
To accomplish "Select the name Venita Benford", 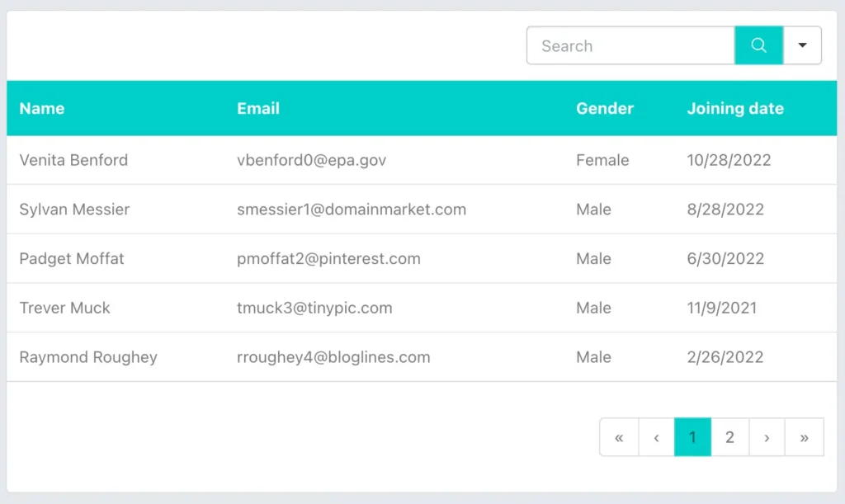I will coord(73,160).
